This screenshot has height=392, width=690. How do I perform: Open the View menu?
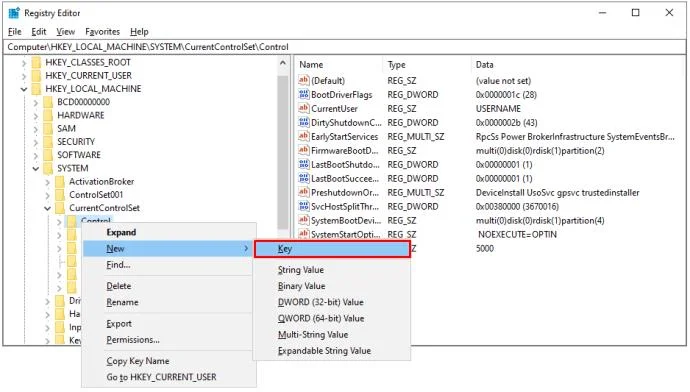coord(66,32)
